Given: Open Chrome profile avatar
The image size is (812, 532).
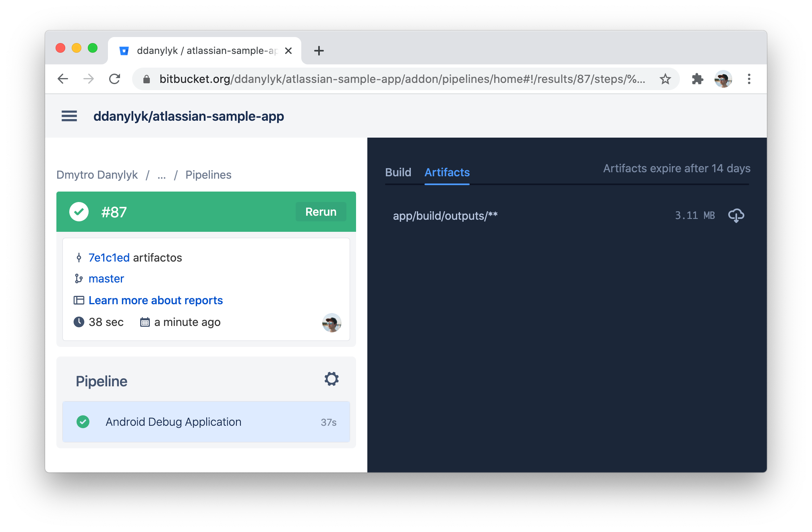Looking at the screenshot, I should [x=723, y=79].
